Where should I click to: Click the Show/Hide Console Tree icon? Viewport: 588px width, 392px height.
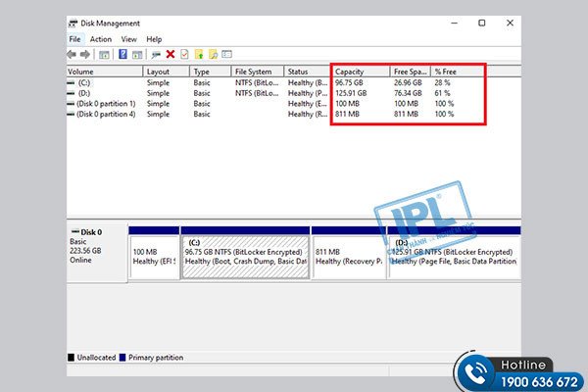pyautogui.click(x=104, y=55)
